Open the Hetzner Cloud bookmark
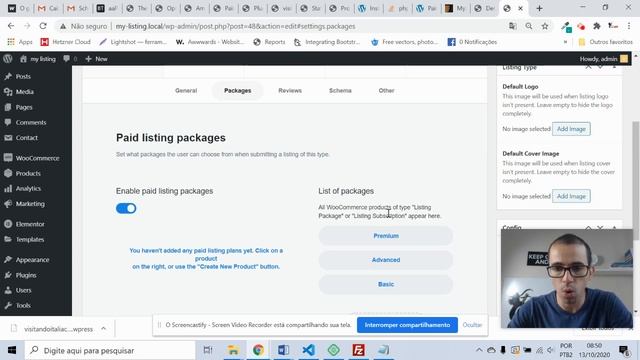The height and width of the screenshot is (360, 640). [x=66, y=42]
